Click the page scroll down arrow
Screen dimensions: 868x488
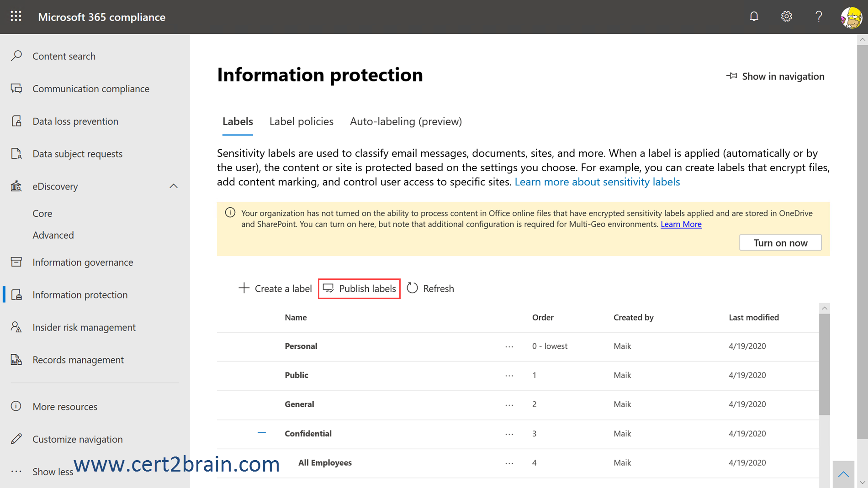863,483
